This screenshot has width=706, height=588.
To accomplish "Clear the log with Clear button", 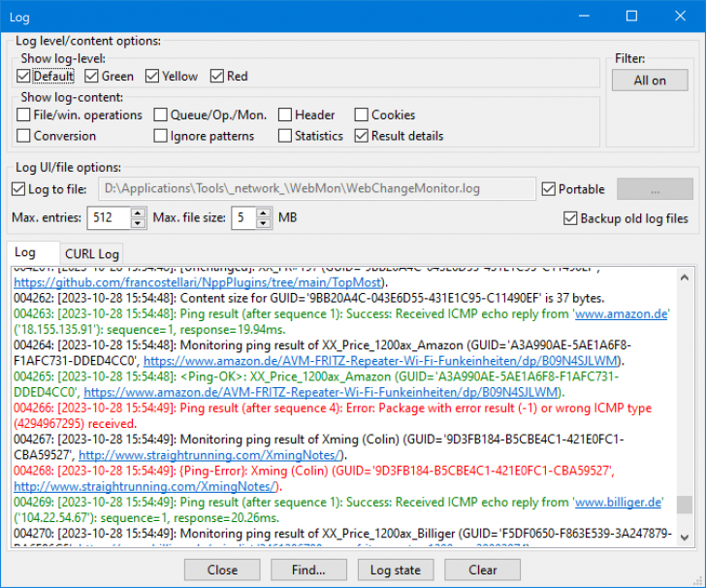I will pyautogui.click(x=482, y=570).
